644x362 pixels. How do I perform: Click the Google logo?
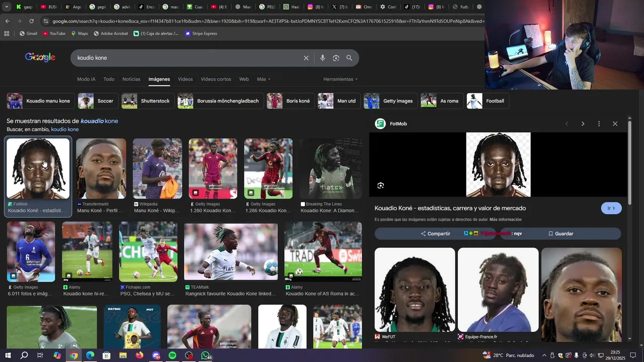(x=40, y=57)
